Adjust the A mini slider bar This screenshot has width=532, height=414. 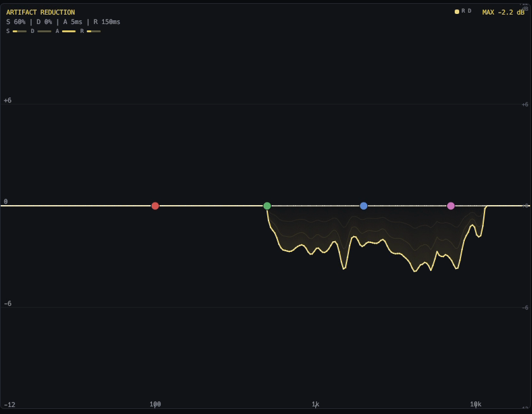click(69, 31)
